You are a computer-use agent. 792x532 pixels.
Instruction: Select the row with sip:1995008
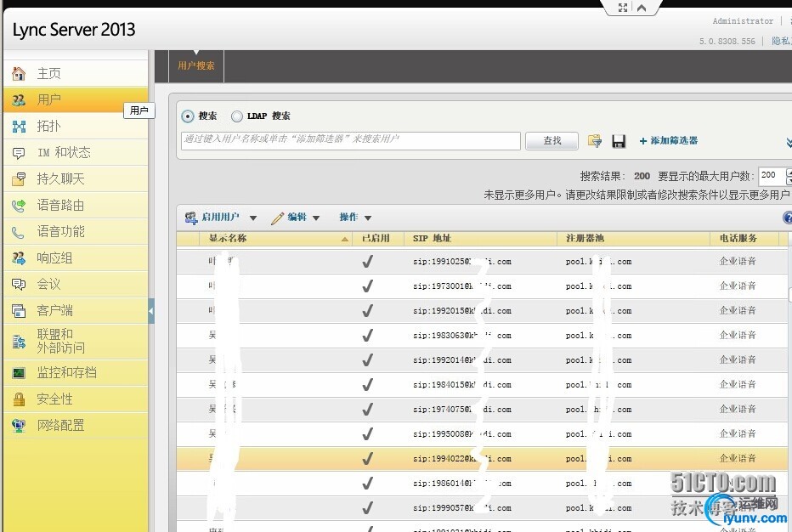482,434
